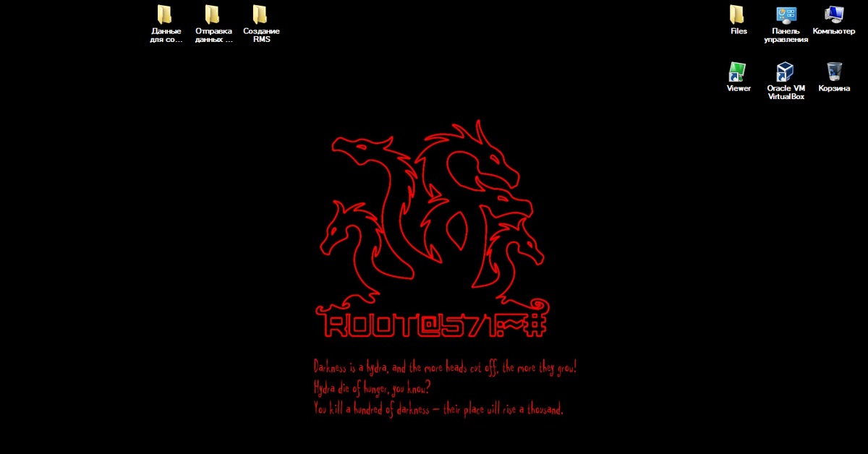Screen dimensions: 868x454
Task: Click the Files folder icon
Action: pos(738,14)
